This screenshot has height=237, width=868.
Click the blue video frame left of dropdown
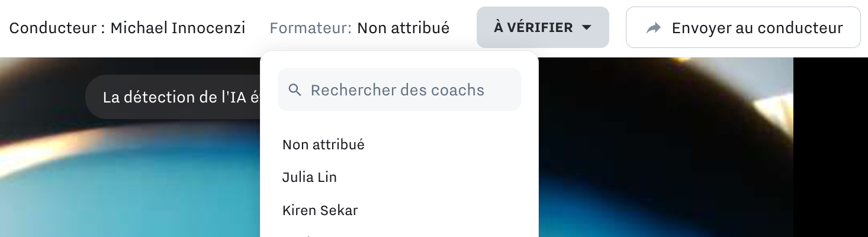130,190
